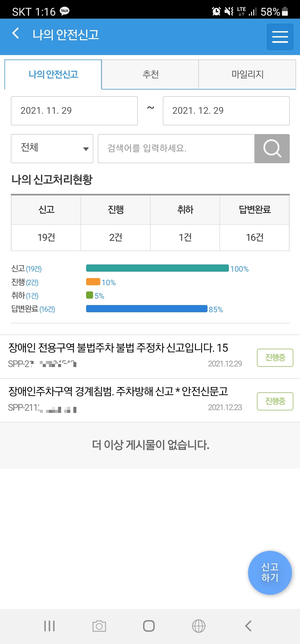Tap the globe icon in the navigation bar
Image resolution: width=300 pixels, height=644 pixels.
click(x=199, y=626)
